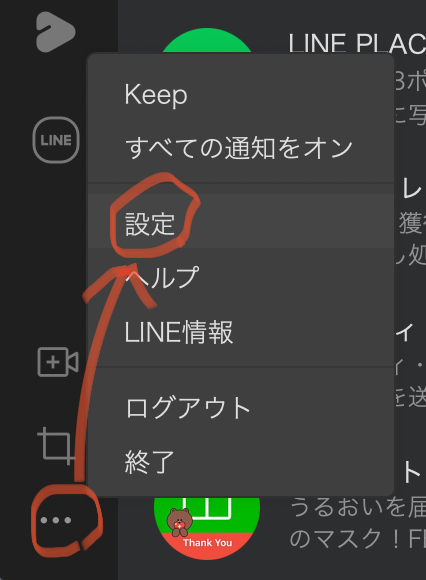
Task: Open the chat row titled ト near bottom
Action: click(411, 472)
